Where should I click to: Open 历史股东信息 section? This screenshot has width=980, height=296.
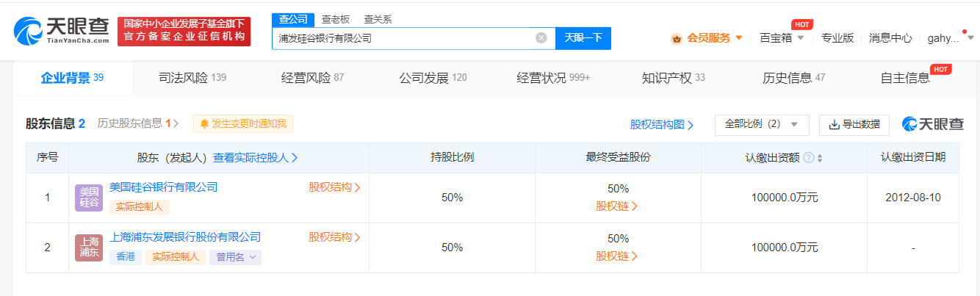(137, 123)
